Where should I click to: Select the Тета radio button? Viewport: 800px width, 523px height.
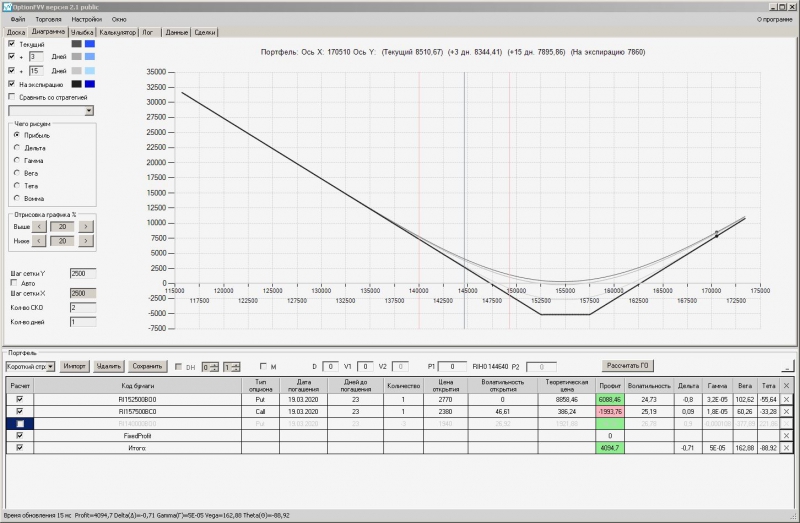point(17,186)
